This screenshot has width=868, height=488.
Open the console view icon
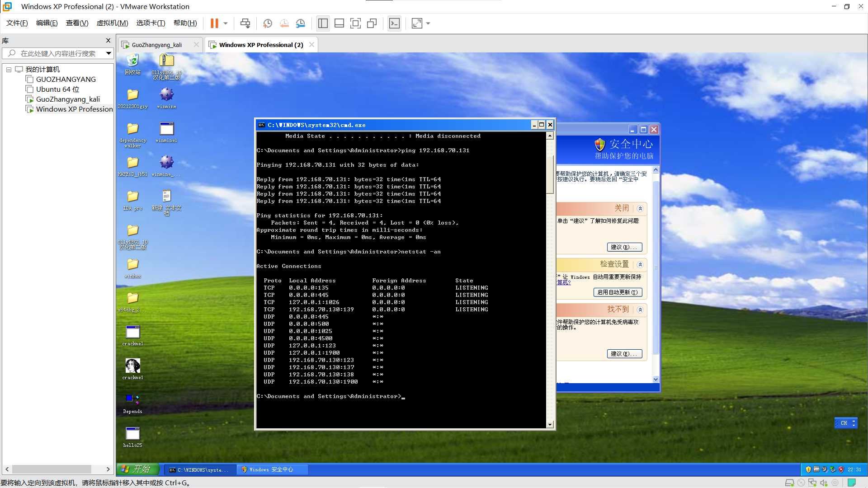[x=394, y=23]
